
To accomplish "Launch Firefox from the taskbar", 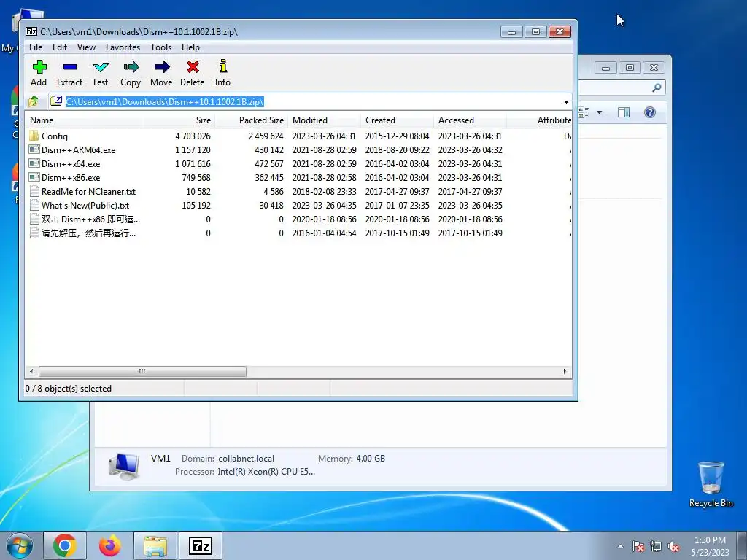I will pos(110,545).
